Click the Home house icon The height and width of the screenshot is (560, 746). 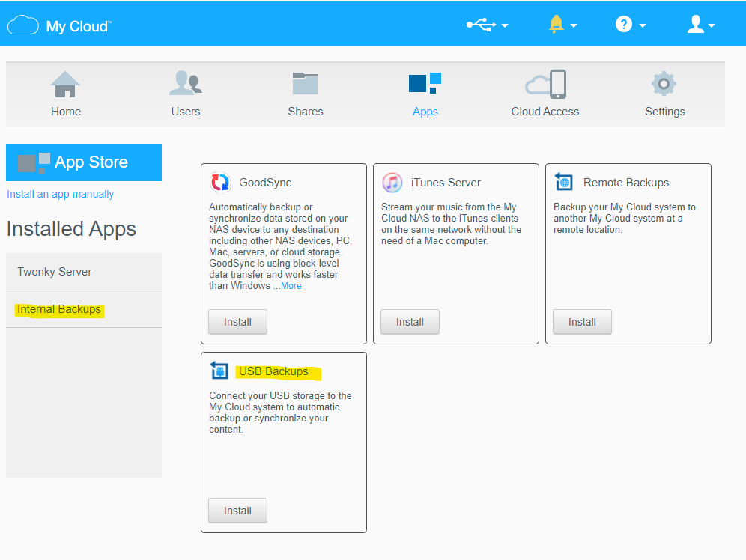click(65, 84)
